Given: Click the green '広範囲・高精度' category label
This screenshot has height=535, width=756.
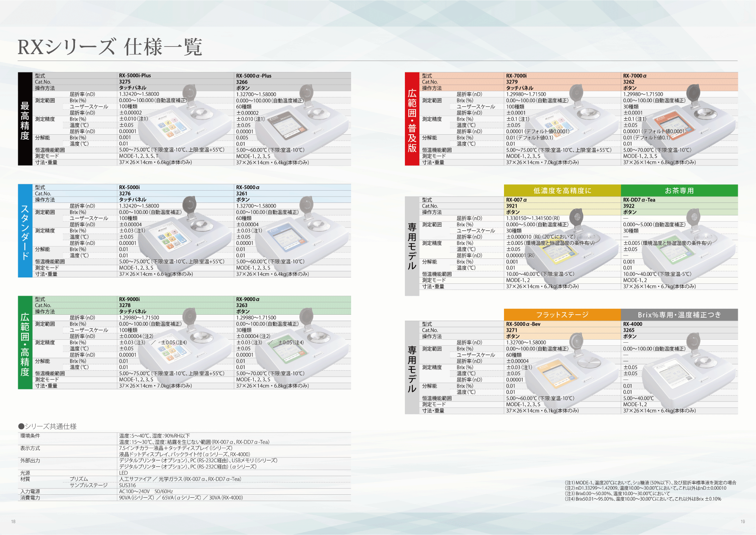Looking at the screenshot, I should coord(25,343).
